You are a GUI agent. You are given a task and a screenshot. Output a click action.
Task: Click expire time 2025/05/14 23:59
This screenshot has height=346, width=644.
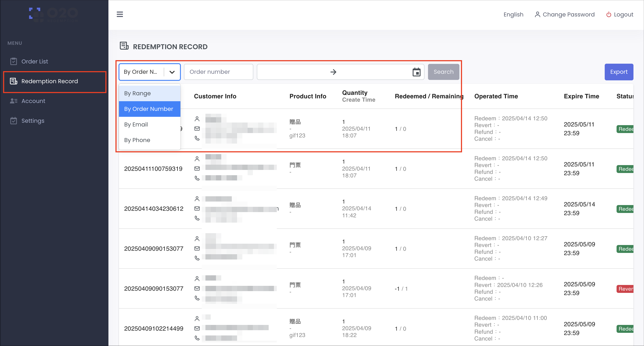[x=579, y=209]
